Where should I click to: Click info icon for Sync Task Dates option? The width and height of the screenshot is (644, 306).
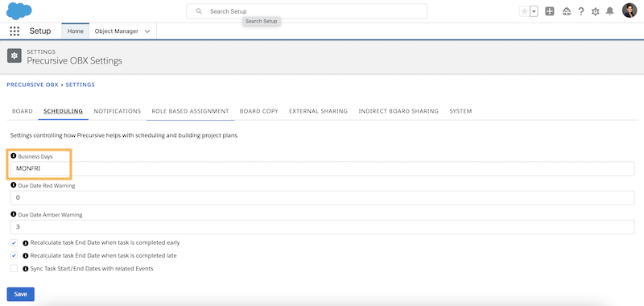(26, 269)
